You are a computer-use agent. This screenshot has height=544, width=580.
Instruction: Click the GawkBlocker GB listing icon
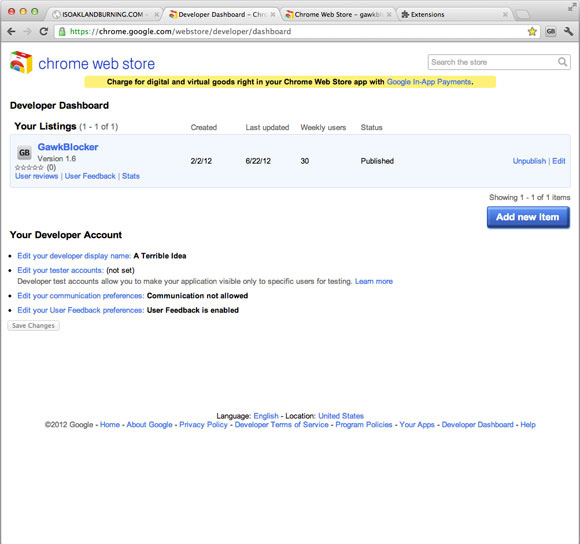24,153
